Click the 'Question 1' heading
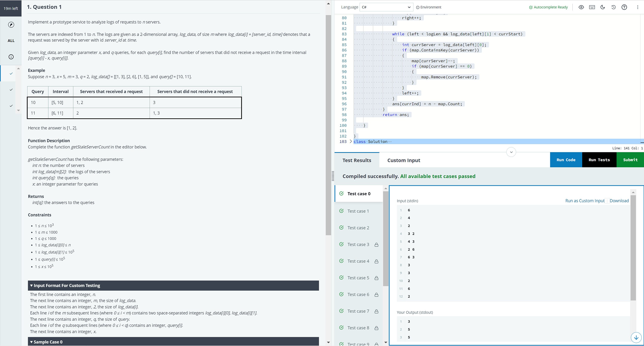The width and height of the screenshot is (644, 346). (44, 7)
